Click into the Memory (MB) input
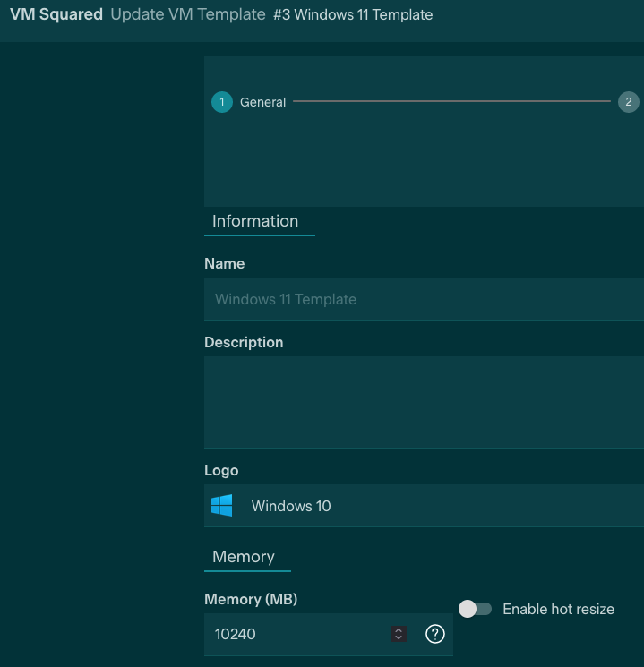Screen dimensions: 644x667 tap(296, 634)
